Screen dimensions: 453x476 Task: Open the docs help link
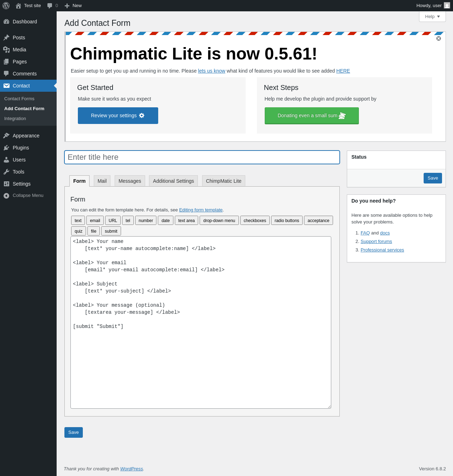click(385, 233)
